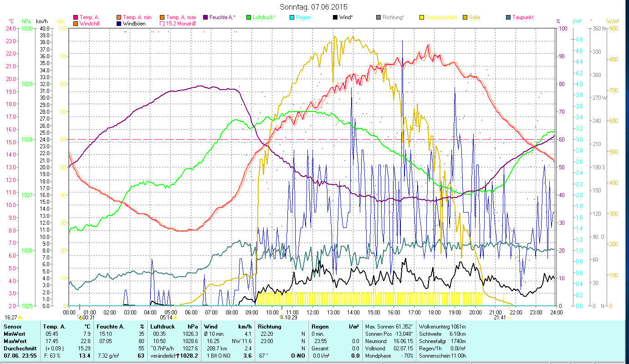Click the sunset marker beside 21:41
The height and width of the screenshot is (364, 629).
point(509,318)
